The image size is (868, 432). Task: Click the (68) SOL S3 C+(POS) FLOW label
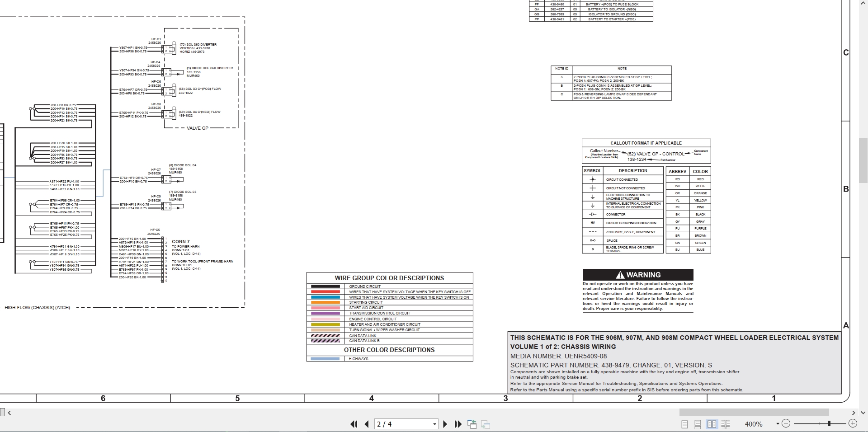pyautogui.click(x=200, y=89)
